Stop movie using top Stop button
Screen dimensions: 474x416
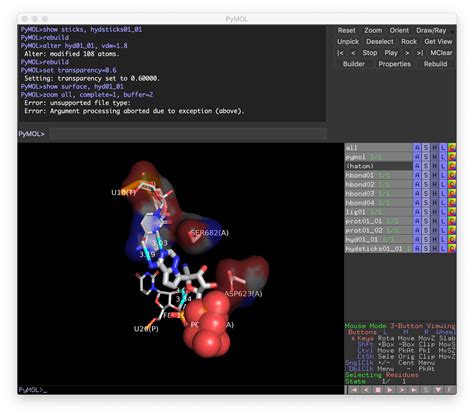[x=370, y=53]
